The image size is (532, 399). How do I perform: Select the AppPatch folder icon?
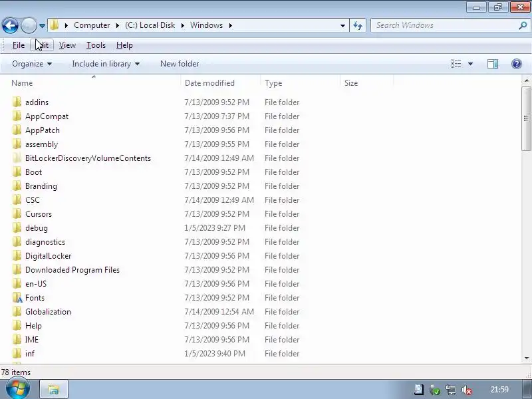[17, 130]
